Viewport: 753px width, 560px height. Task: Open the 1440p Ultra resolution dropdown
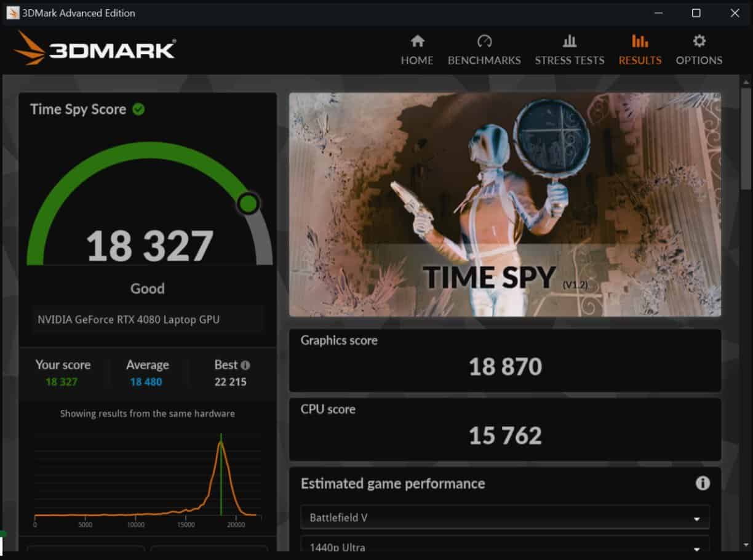[x=505, y=545]
